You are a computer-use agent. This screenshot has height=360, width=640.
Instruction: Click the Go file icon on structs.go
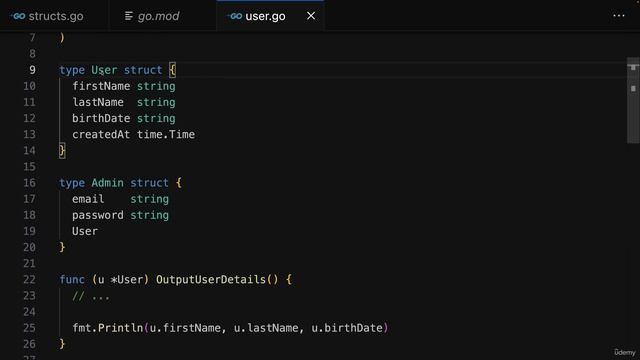(18, 16)
